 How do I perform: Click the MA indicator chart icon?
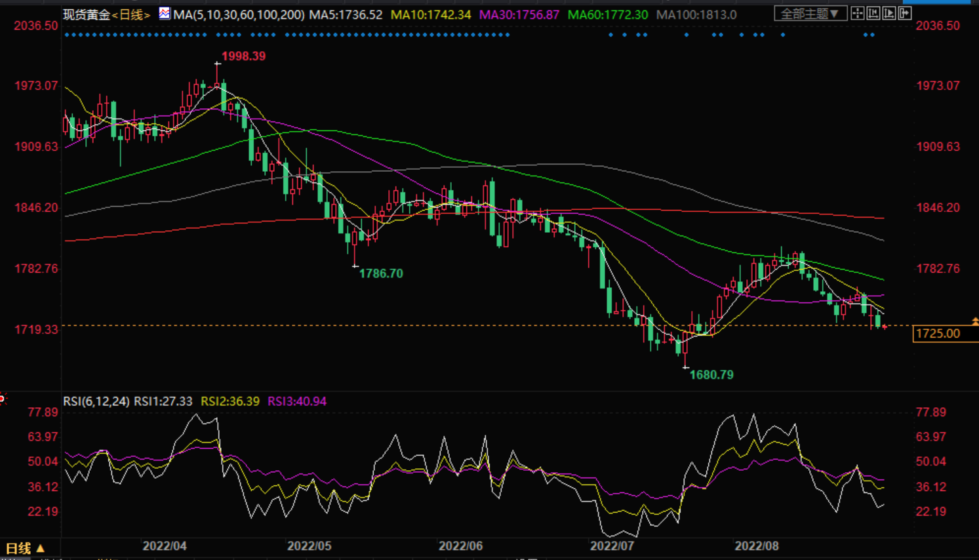click(164, 14)
